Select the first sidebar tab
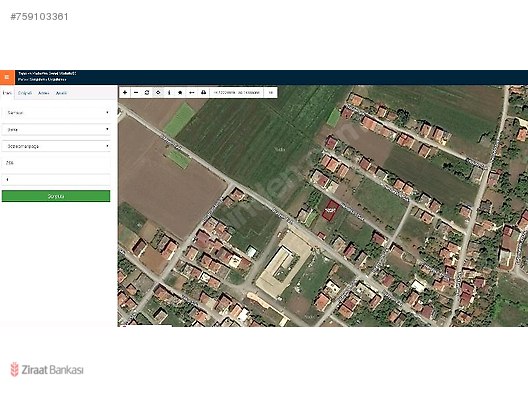Viewport: 528px width, 396px height. [x=7, y=93]
